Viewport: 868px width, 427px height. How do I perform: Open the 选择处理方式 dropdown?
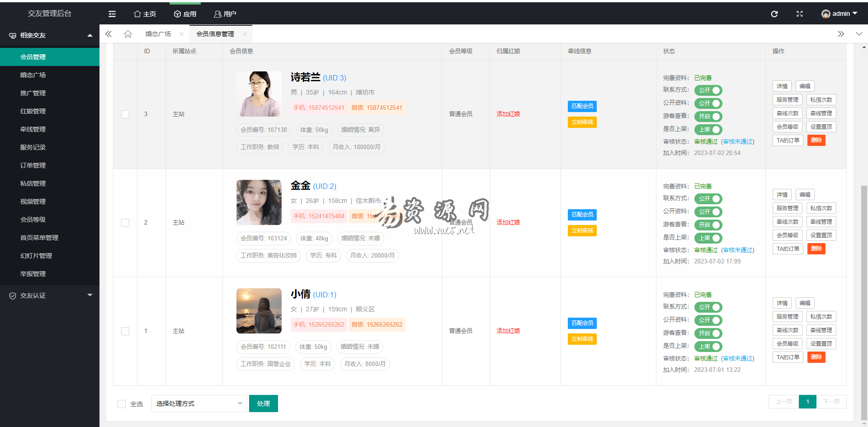199,404
